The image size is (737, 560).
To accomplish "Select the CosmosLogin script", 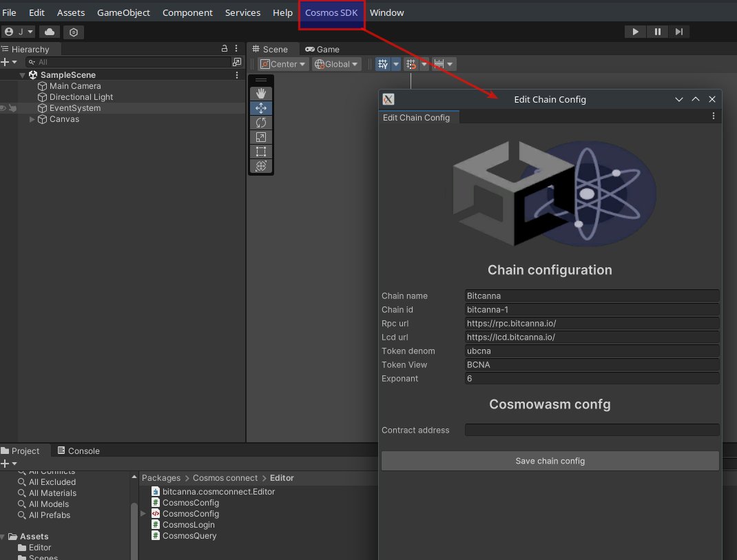I will 183,525.
